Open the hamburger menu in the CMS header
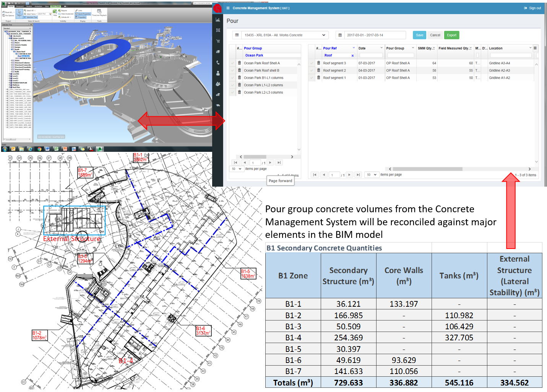The image size is (547, 392). 228,8
